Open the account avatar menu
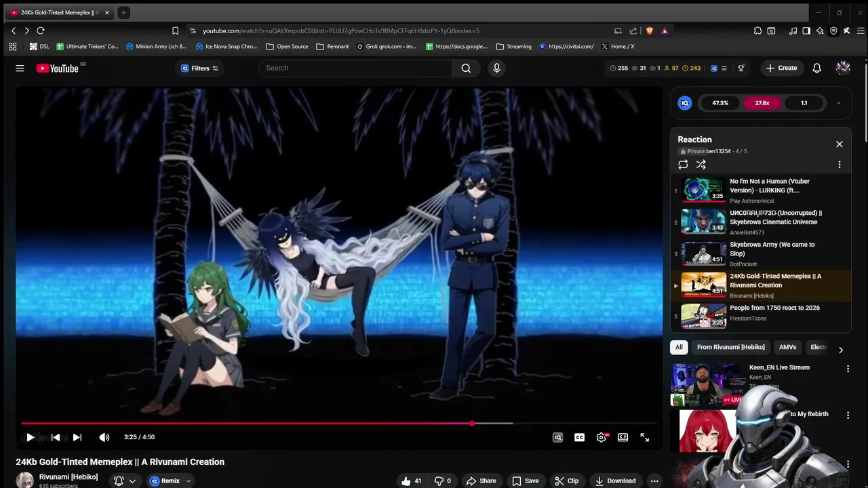Viewport: 868px width, 488px height. [x=843, y=68]
